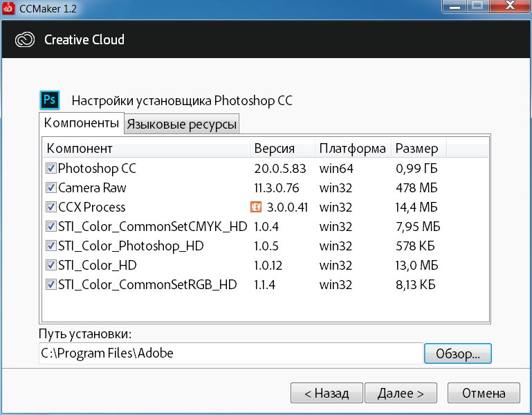This screenshot has height=415, width=532.
Task: Open the Языковые ресурсы tab
Action: [x=181, y=124]
